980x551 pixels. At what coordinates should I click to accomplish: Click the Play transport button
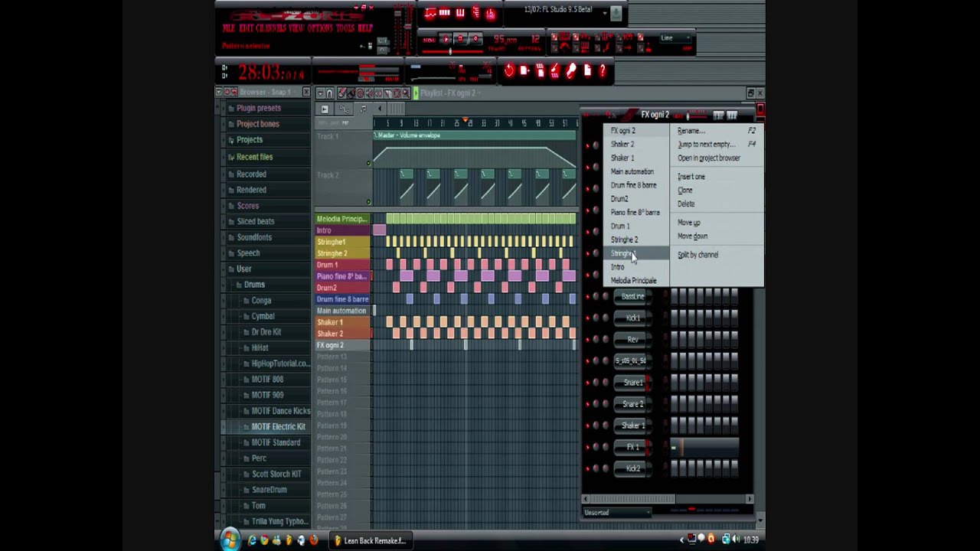(x=446, y=39)
